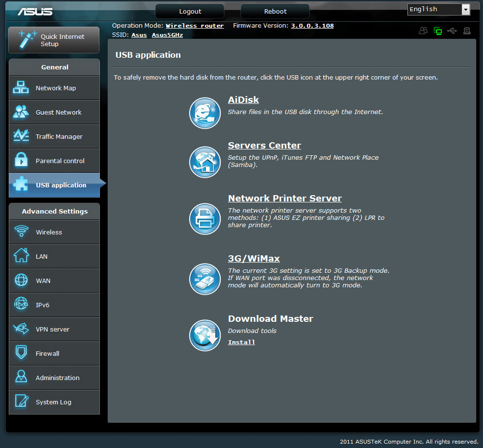The height and width of the screenshot is (448, 483).
Task: Click the Asus SSID link
Action: [139, 35]
